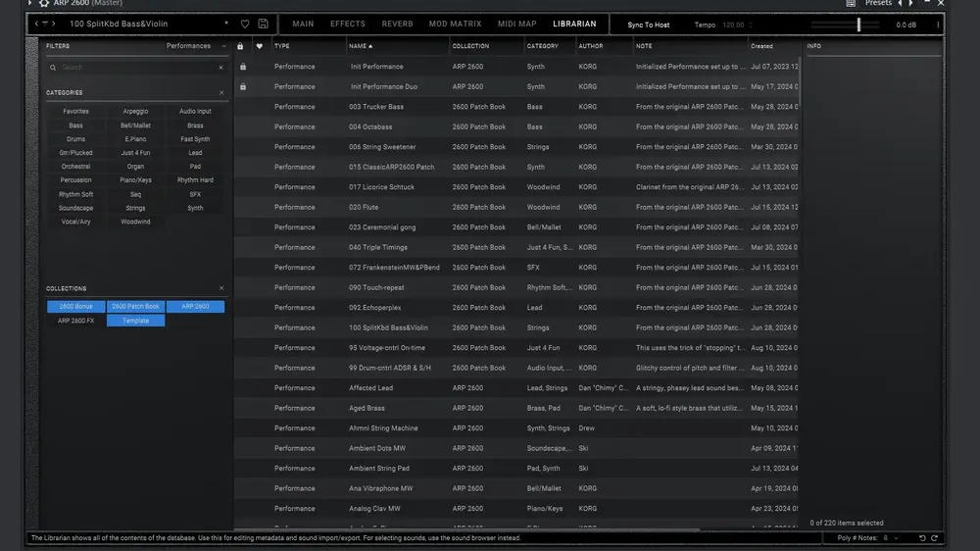Load the previous preset with left arrow

(36, 24)
